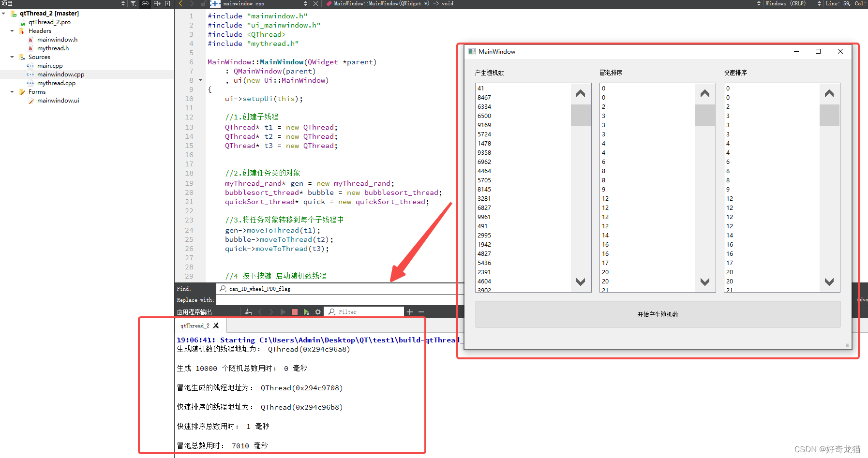Switch to the qtThread_2 output tab
This screenshot has width=868, height=458.
tap(195, 325)
